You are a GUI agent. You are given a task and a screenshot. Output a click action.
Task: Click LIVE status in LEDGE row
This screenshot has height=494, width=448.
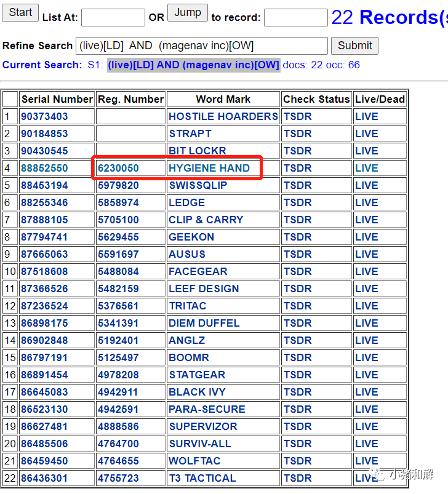tap(367, 202)
